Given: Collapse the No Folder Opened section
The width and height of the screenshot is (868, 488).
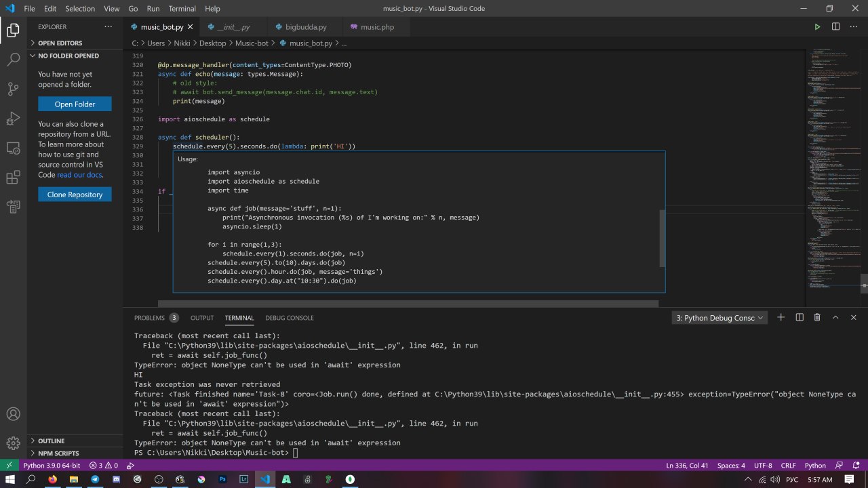Looking at the screenshot, I should 75,56.
